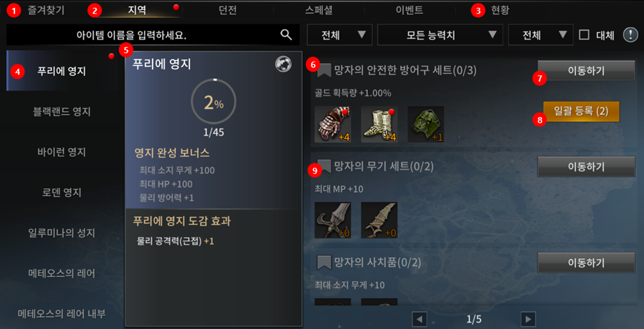Image resolution: width=644 pixels, height=329 pixels.
Task: Click the magnifier search icon
Action: pos(286,35)
